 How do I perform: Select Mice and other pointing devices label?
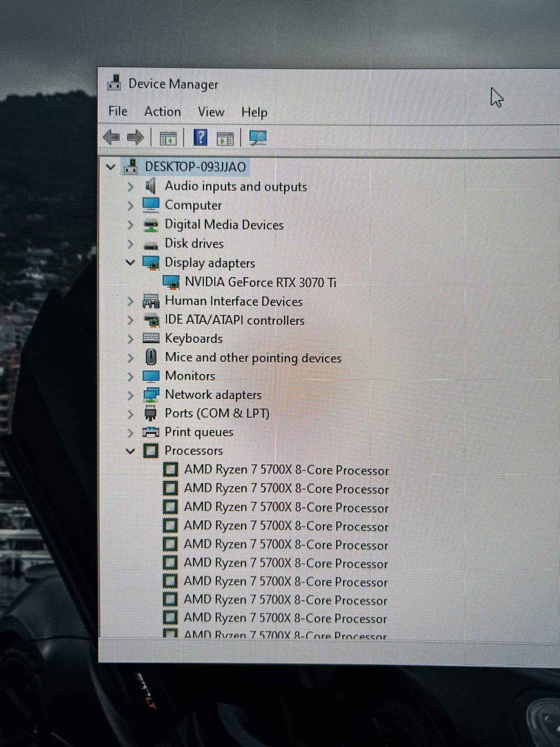coord(253,358)
